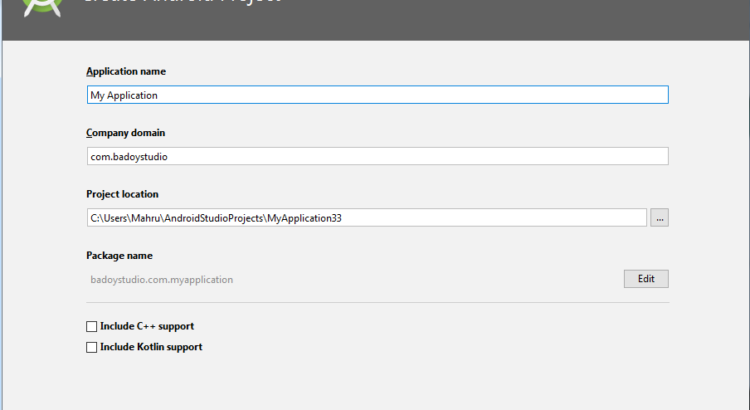Click the Android Studio logo in header
The image size is (750, 410).
pyautogui.click(x=43, y=6)
